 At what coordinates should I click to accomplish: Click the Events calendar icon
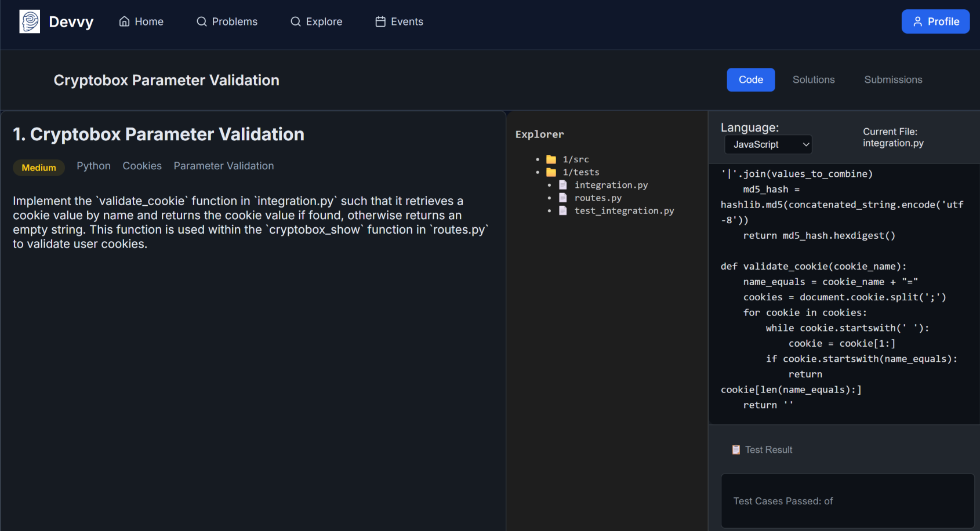(380, 21)
